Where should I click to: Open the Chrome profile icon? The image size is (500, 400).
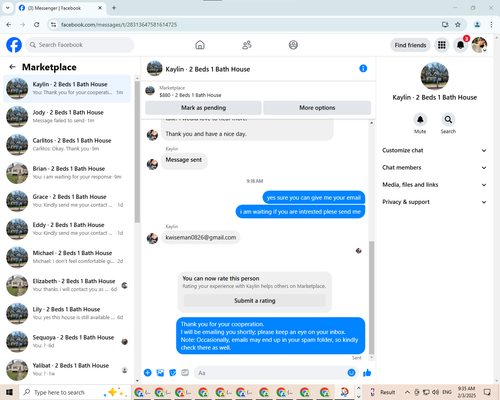[477, 24]
